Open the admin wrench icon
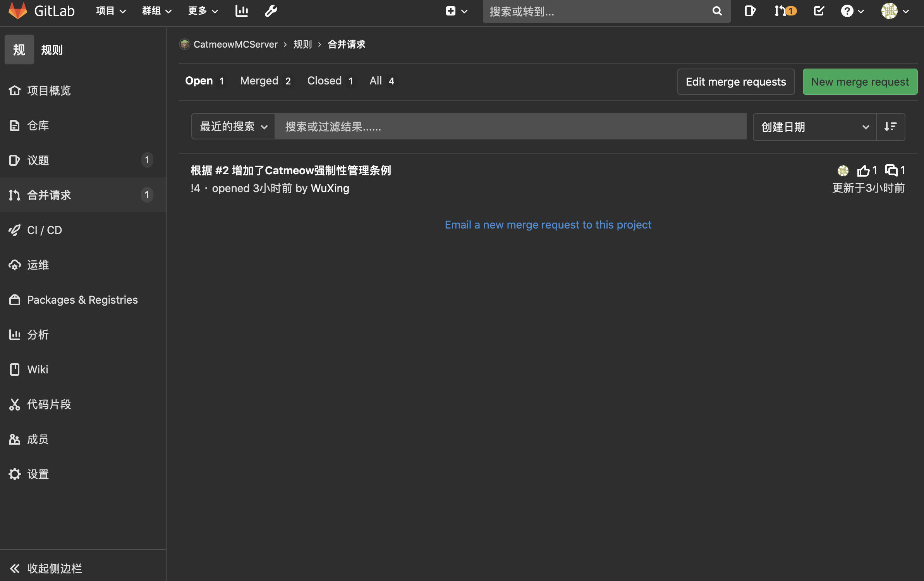The image size is (924, 581). [x=271, y=11]
